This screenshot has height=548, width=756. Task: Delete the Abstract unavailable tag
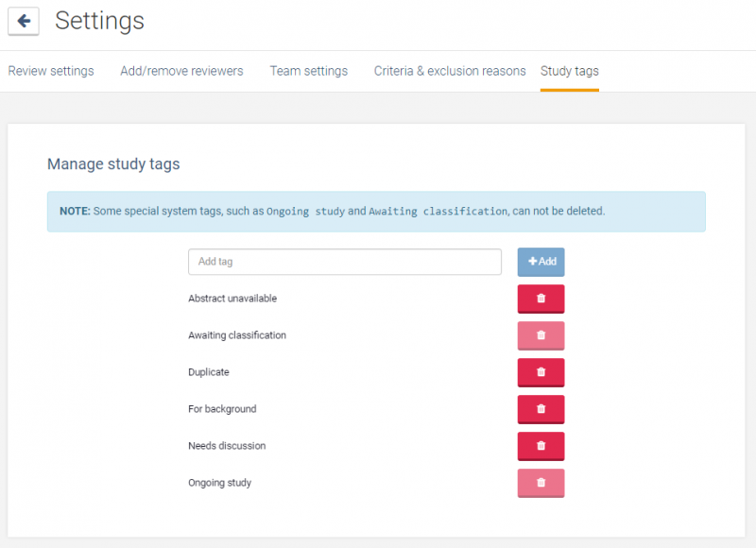pos(541,299)
